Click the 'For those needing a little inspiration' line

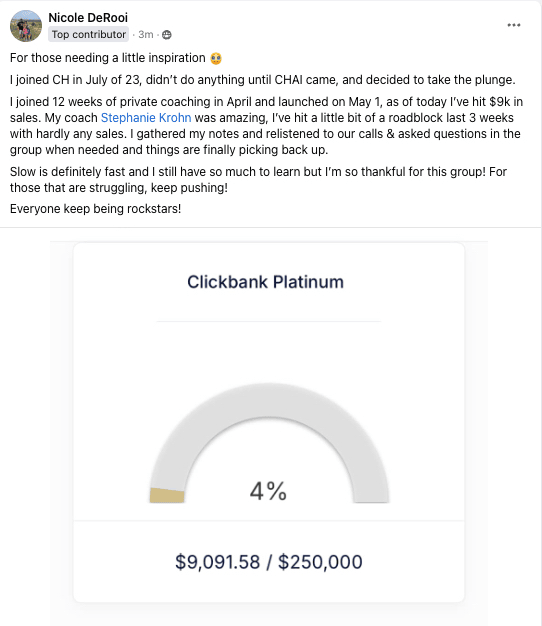(108, 58)
